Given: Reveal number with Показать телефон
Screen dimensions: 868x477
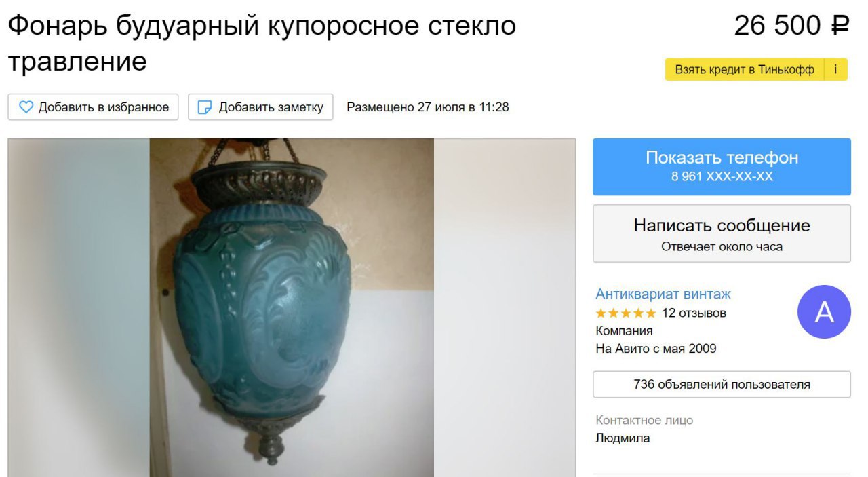Looking at the screenshot, I should click(x=722, y=167).
